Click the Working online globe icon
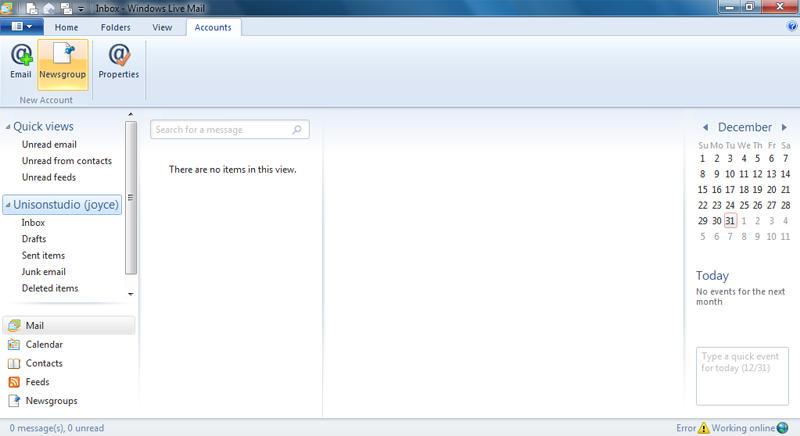 point(782,428)
